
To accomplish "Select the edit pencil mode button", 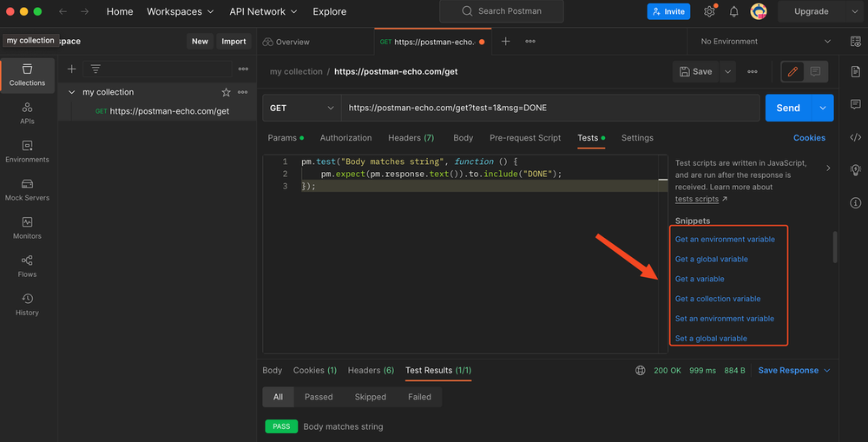I will 792,71.
